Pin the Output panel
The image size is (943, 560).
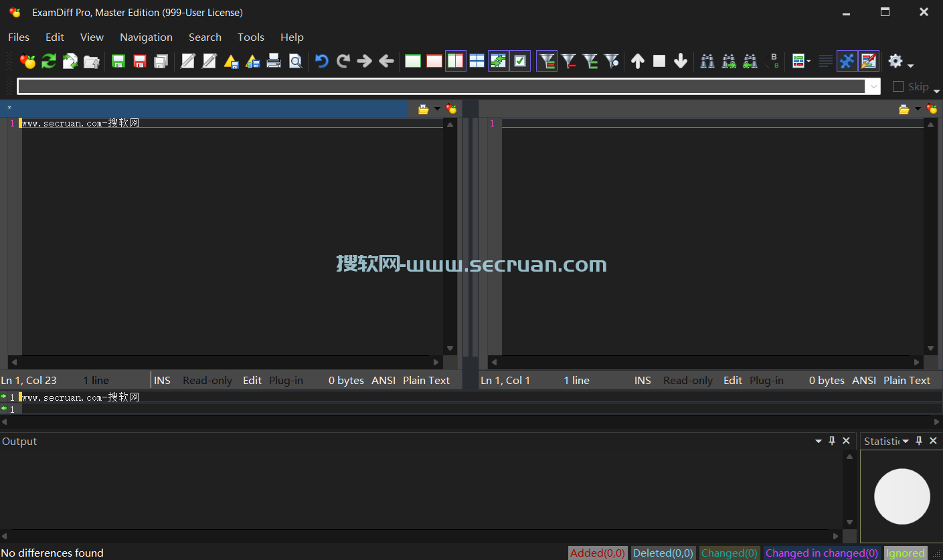point(832,441)
